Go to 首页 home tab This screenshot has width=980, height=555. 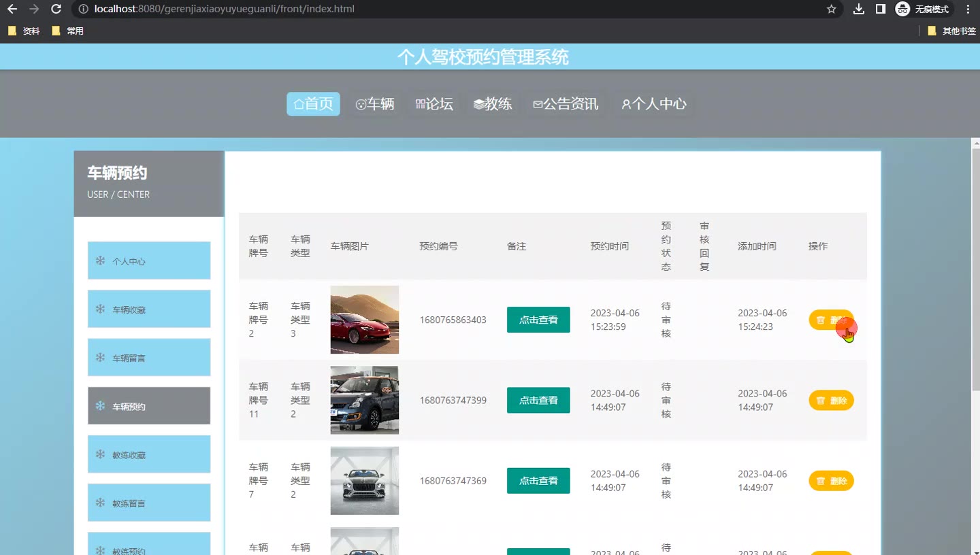click(x=313, y=104)
